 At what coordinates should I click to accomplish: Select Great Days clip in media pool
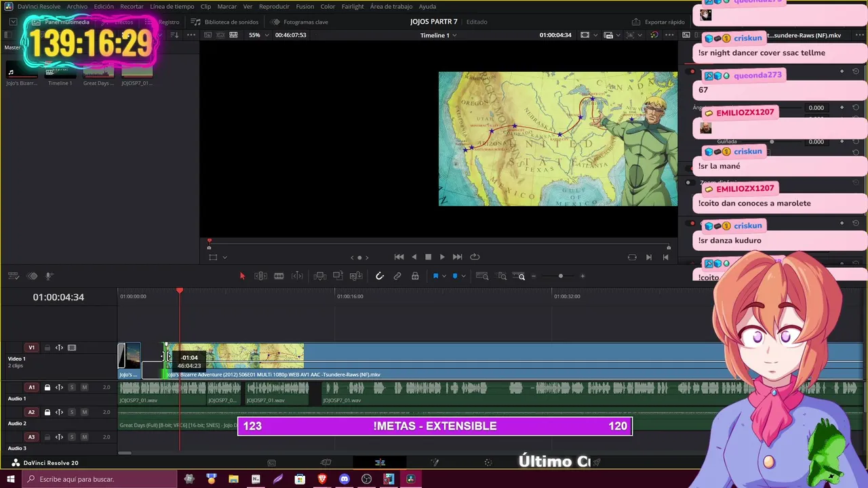point(98,73)
